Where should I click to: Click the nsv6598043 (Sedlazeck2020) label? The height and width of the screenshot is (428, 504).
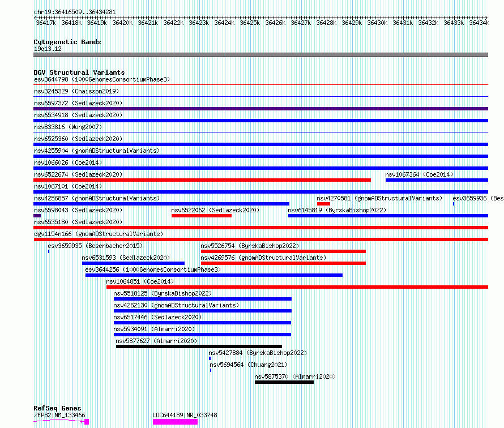tap(78, 210)
